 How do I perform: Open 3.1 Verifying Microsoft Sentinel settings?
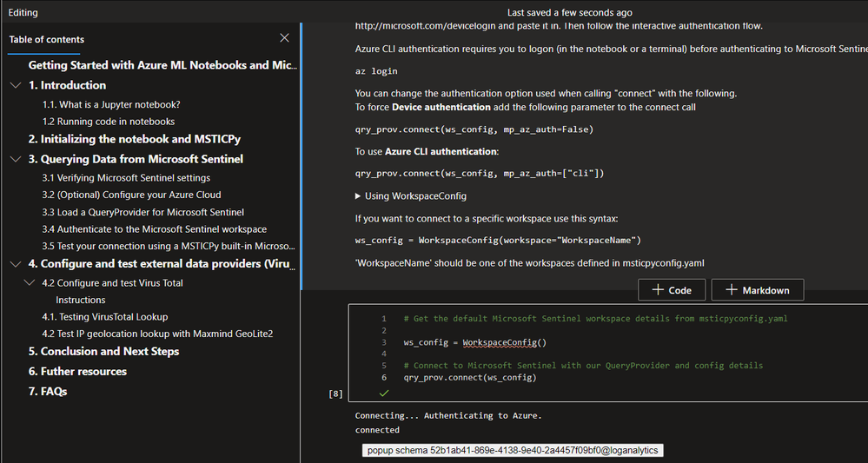[126, 177]
